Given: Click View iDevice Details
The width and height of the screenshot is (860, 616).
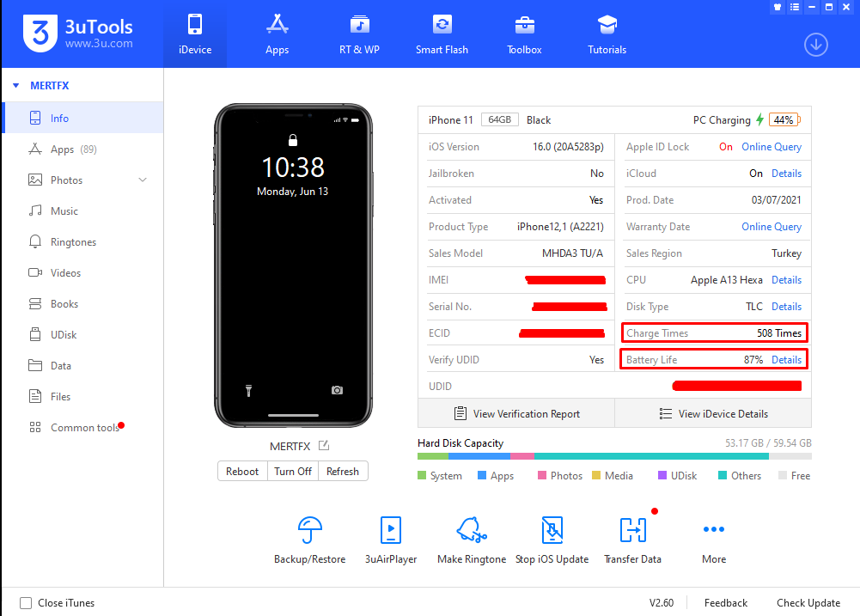Looking at the screenshot, I should tap(713, 413).
